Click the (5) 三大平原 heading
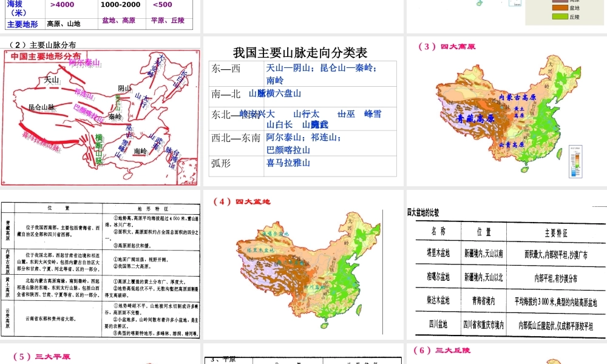The width and height of the screenshot is (607, 364). click(x=42, y=357)
